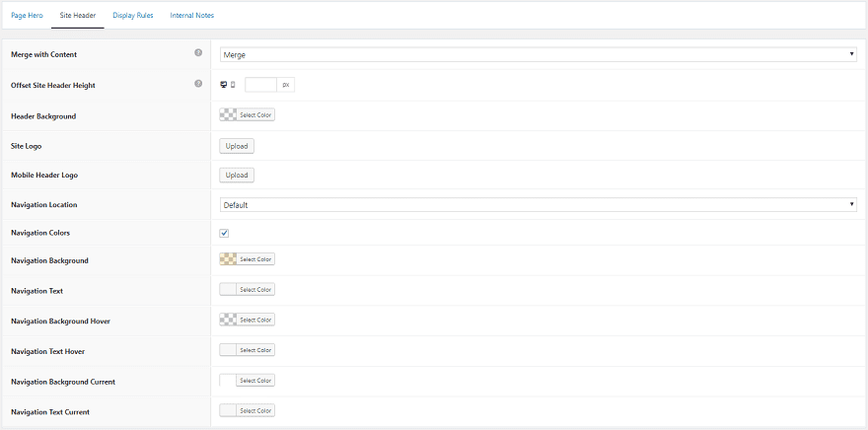Open the Display Rules tab
This screenshot has width=868, height=430.
click(x=133, y=16)
